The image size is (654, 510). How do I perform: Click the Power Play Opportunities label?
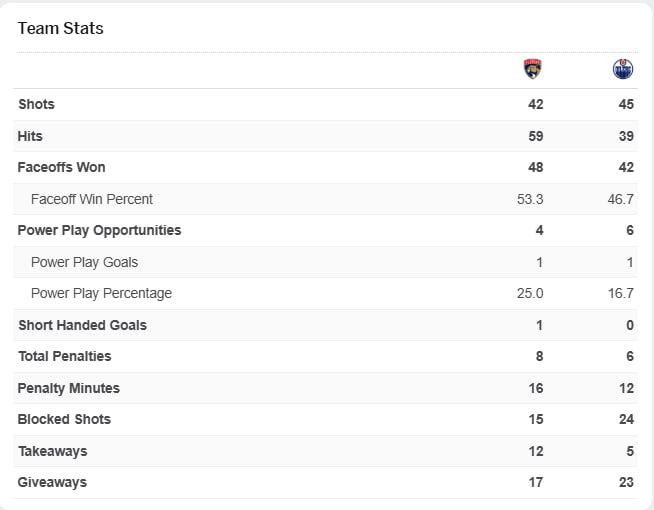100,230
